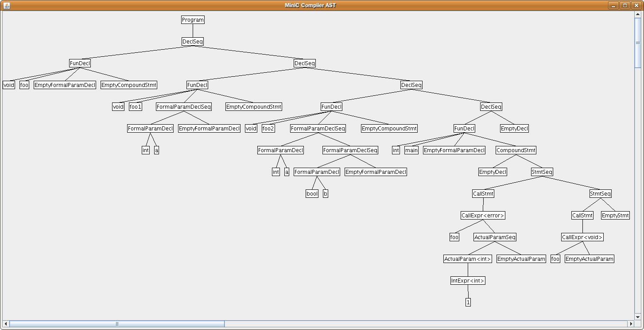644x330 pixels.
Task: Click the vertical scrollbar down arrow
Action: tap(638, 316)
